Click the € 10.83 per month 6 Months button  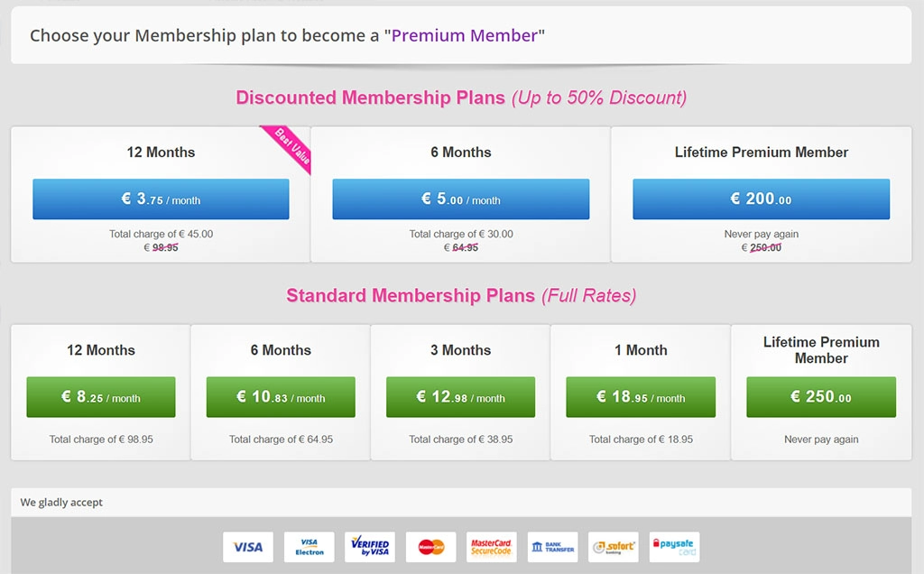pos(281,396)
